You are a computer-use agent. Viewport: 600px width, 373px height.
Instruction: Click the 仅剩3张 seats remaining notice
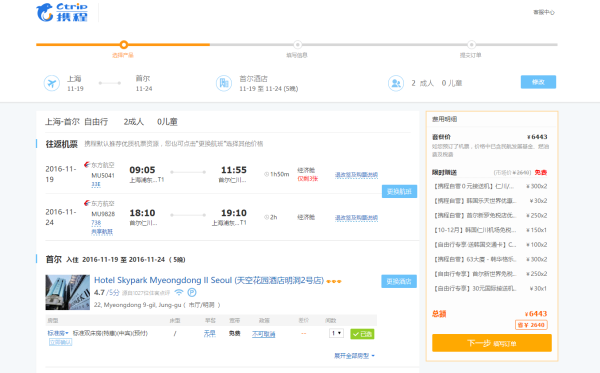coord(308,179)
